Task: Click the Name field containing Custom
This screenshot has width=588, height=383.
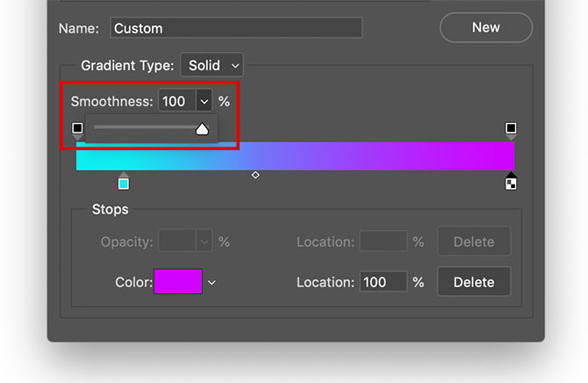Action: pos(236,28)
